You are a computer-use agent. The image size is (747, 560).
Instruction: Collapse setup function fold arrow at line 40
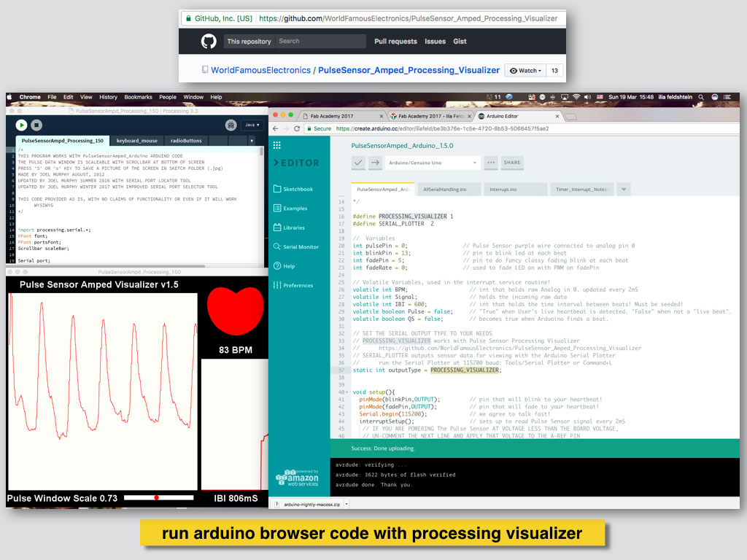coord(347,392)
